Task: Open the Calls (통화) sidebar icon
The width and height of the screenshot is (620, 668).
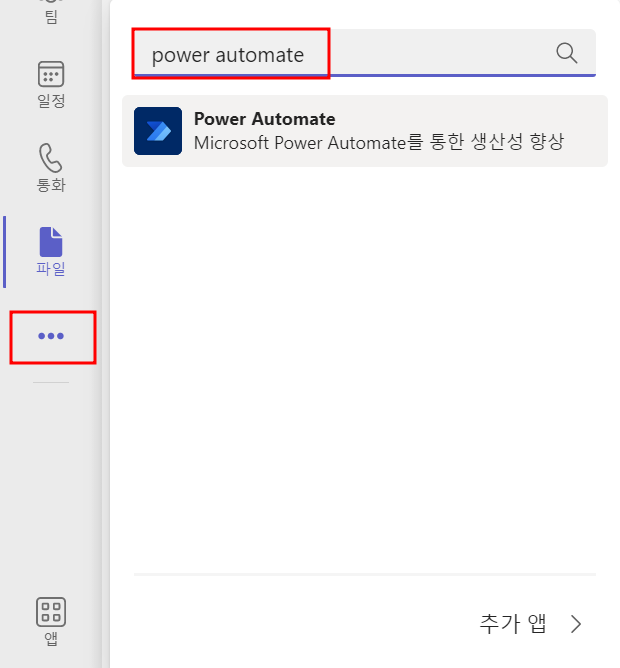Action: click(x=51, y=168)
